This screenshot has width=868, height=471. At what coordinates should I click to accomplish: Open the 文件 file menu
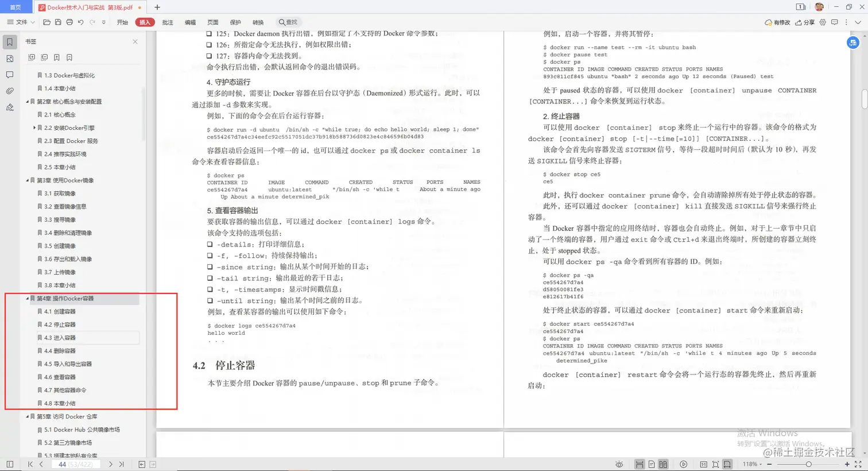click(20, 22)
